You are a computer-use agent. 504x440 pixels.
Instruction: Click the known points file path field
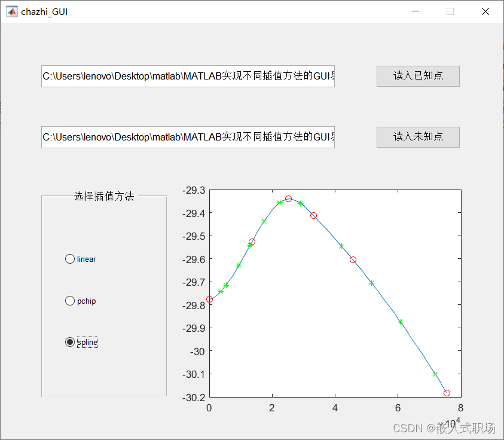click(187, 77)
